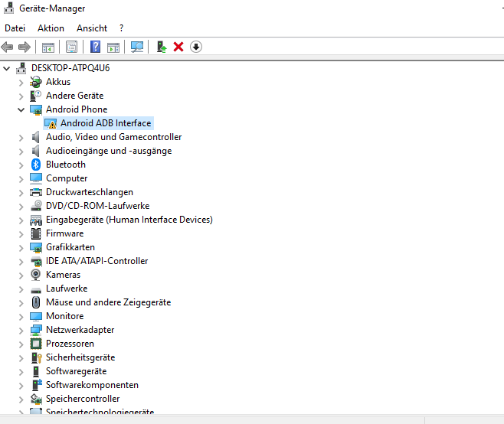Viewport: 504px width, 424px height.
Task: Toggle the console tree pane icon
Action: pyautogui.click(x=48, y=47)
